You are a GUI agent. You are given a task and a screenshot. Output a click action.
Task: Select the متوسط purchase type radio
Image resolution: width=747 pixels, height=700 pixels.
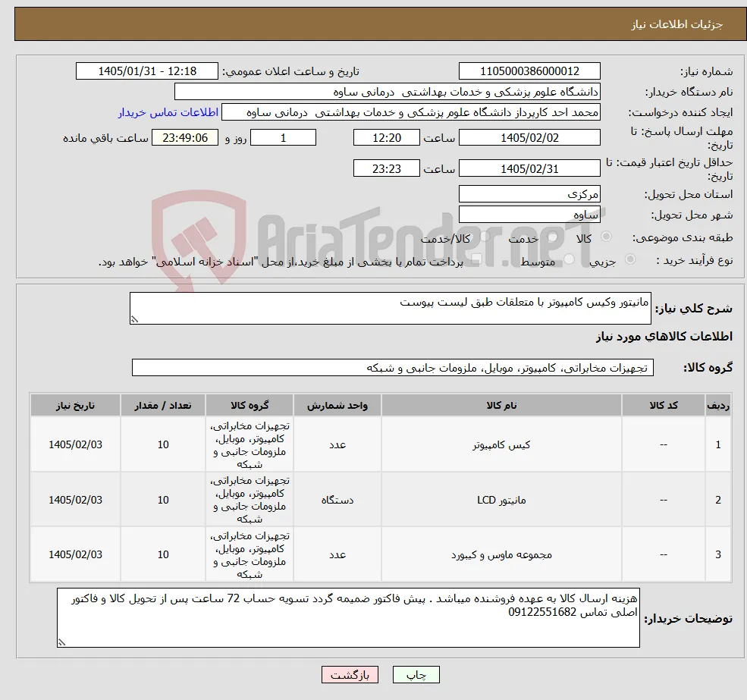pos(570,259)
